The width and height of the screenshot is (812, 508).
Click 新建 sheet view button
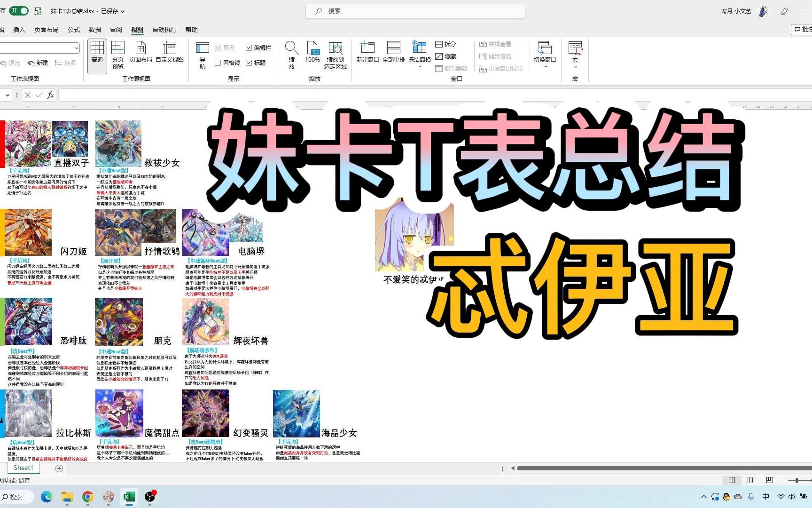point(38,63)
